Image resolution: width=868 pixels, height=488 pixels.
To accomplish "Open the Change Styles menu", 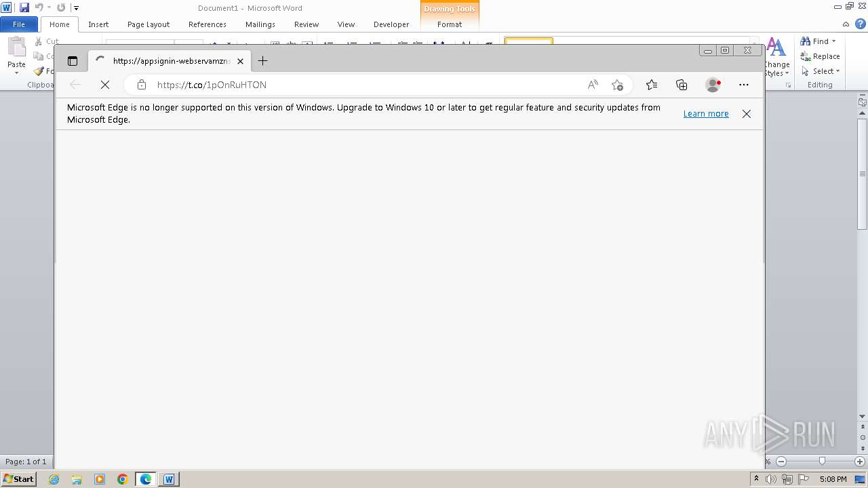I will pos(776,57).
